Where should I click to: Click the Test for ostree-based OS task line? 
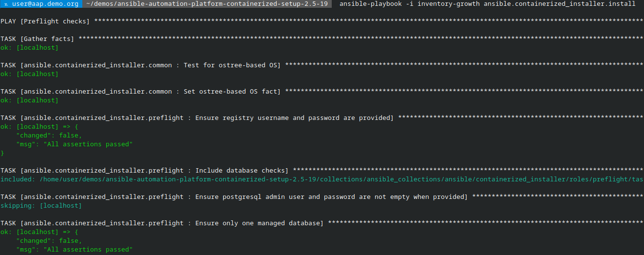pyautogui.click(x=140, y=65)
